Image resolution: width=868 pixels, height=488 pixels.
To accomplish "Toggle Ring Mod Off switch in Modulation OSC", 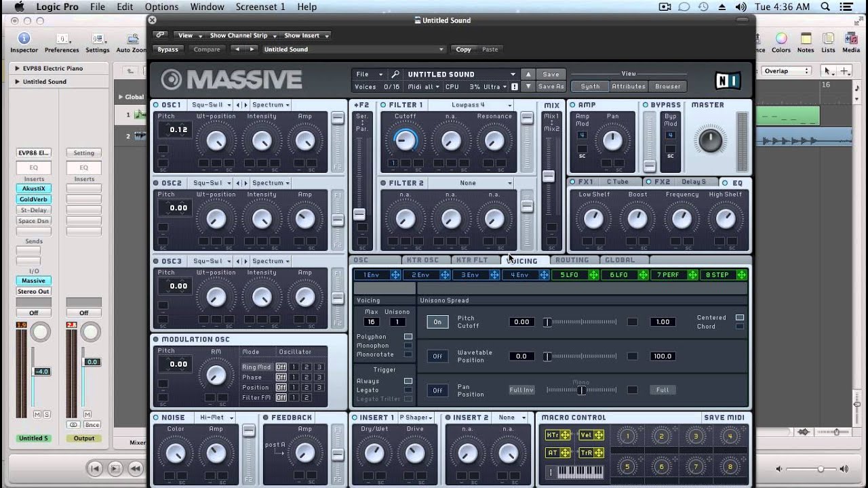I will 281,367.
